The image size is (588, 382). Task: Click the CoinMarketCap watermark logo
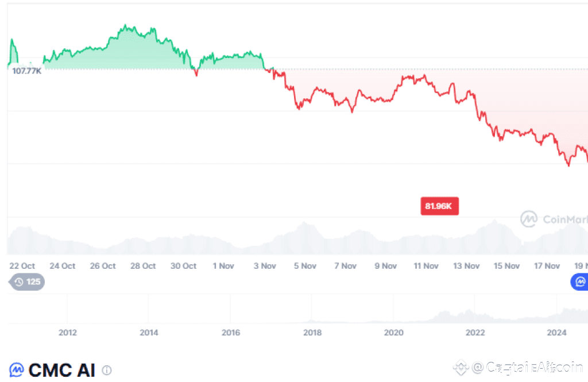tap(528, 219)
